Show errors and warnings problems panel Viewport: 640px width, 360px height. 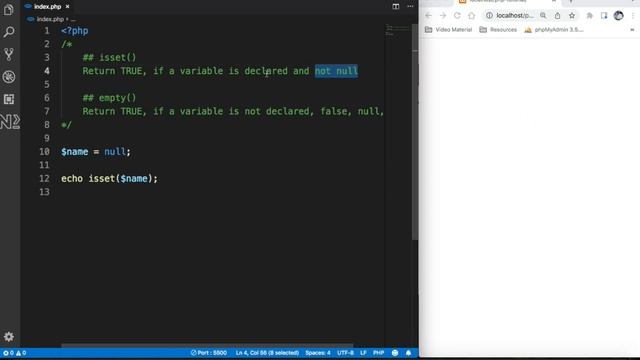pyautogui.click(x=14, y=353)
